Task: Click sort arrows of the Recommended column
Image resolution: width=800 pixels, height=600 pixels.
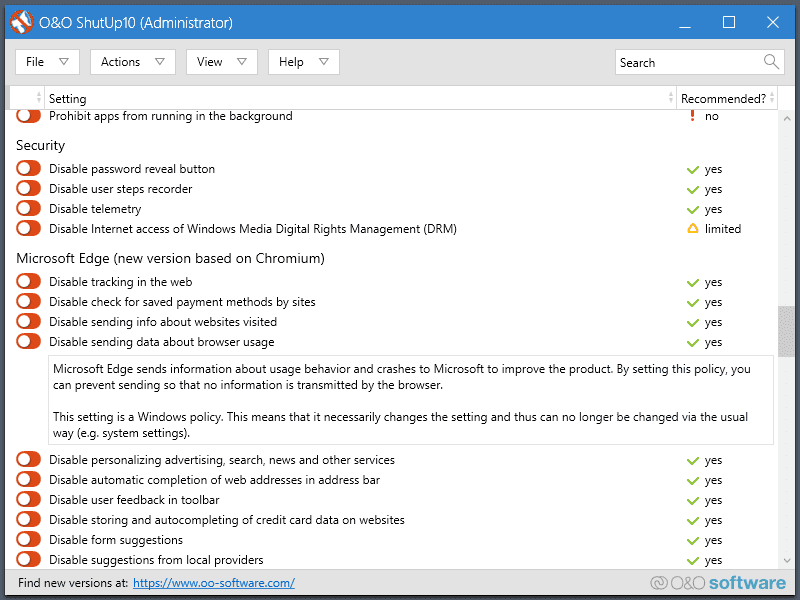Action: pos(772,97)
